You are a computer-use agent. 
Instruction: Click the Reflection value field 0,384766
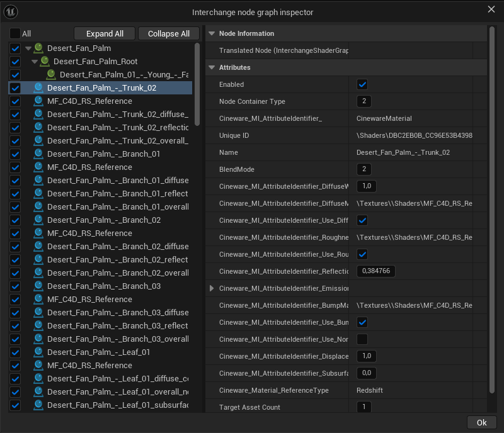pos(376,271)
